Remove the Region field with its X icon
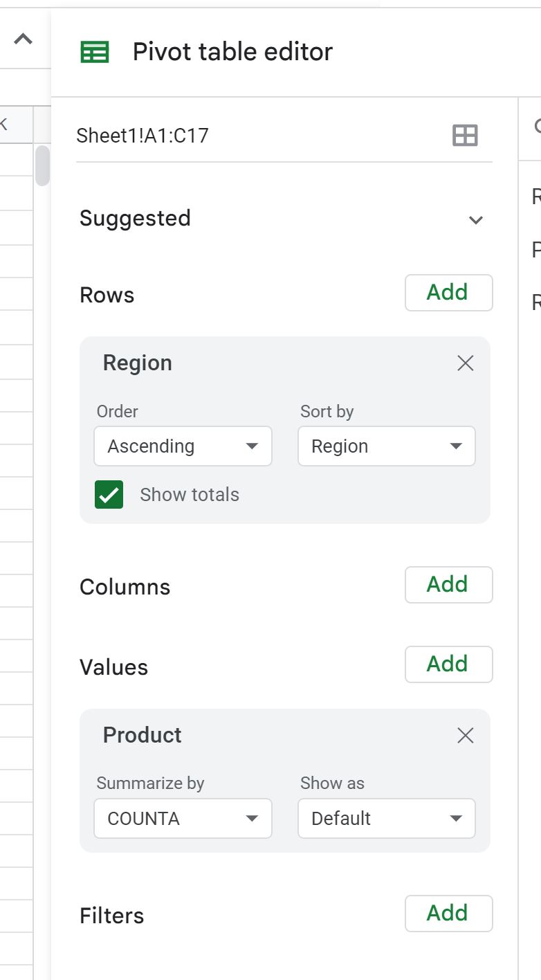This screenshot has width=541, height=980. 464,363
